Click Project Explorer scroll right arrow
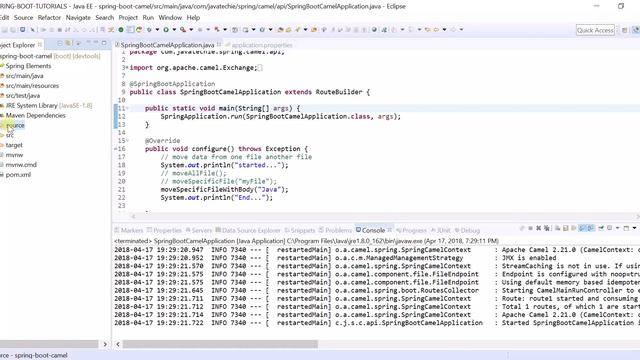 pyautogui.click(x=105, y=344)
